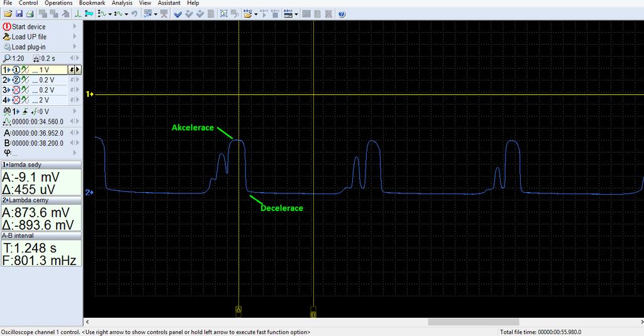Enable the crossed-out channel 3 icon
Viewport: 644px width, 336px height.
pyautogui.click(x=16, y=90)
